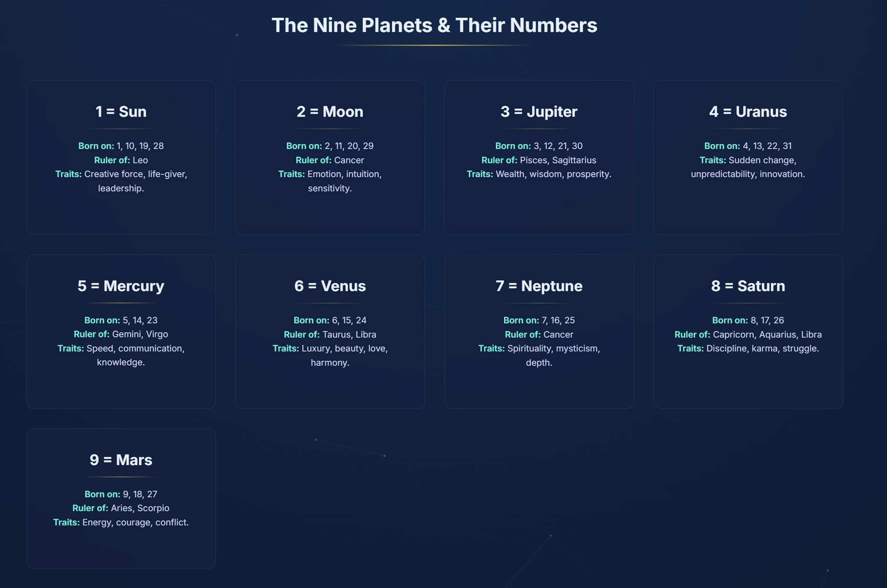Click Jupiter's "Pisces, Sagittarius" ruler text
Screen dimensions: 887x588
[558, 160]
